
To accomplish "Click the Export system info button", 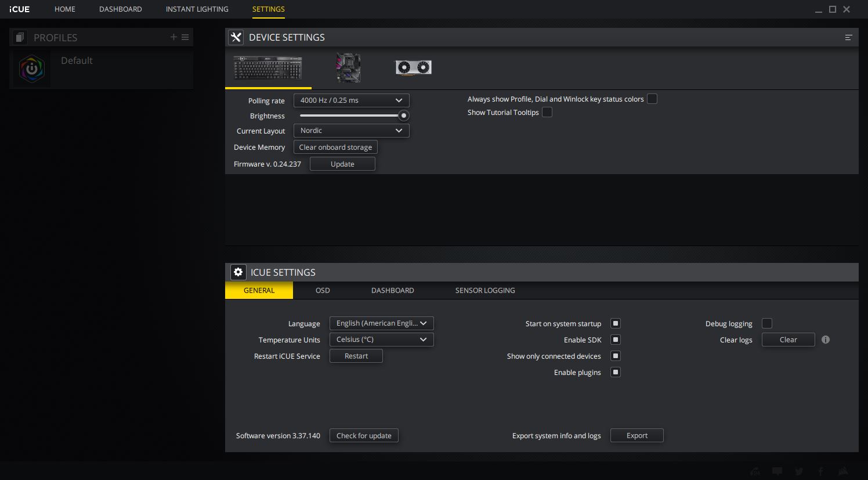I will pyautogui.click(x=637, y=435).
